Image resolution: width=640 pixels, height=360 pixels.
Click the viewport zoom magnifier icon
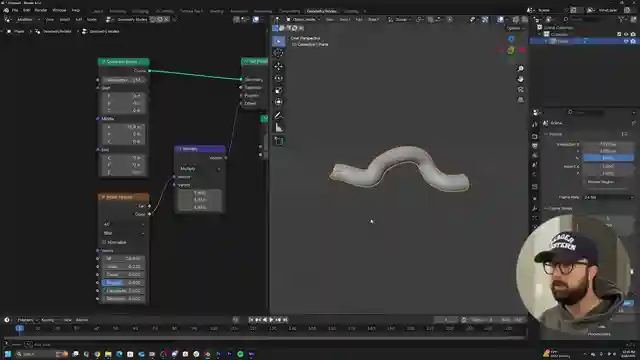pos(520,69)
